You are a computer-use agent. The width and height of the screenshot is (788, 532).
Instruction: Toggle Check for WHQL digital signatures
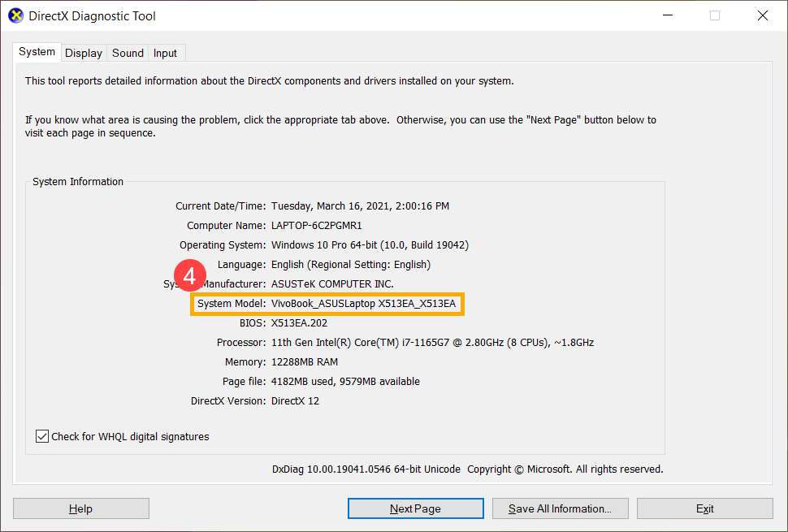point(43,437)
